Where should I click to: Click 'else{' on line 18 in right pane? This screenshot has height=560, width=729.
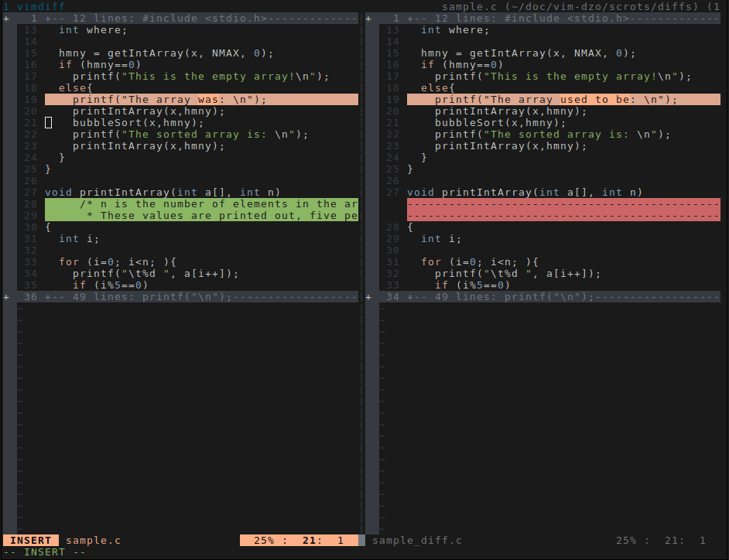click(438, 88)
